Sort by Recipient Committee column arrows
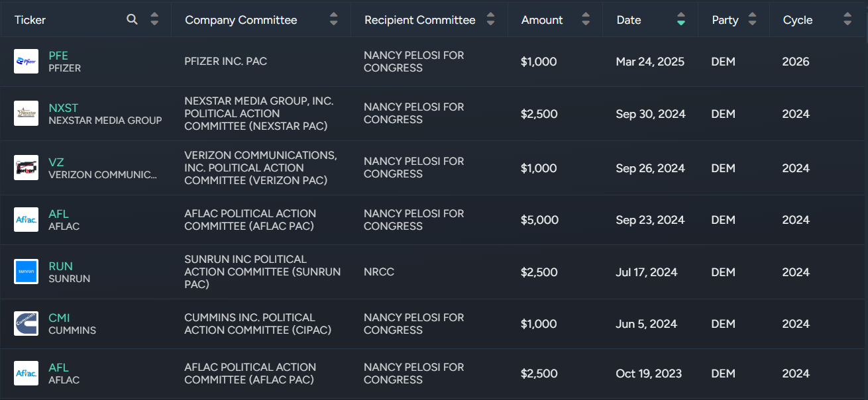868x400 pixels. click(x=490, y=20)
